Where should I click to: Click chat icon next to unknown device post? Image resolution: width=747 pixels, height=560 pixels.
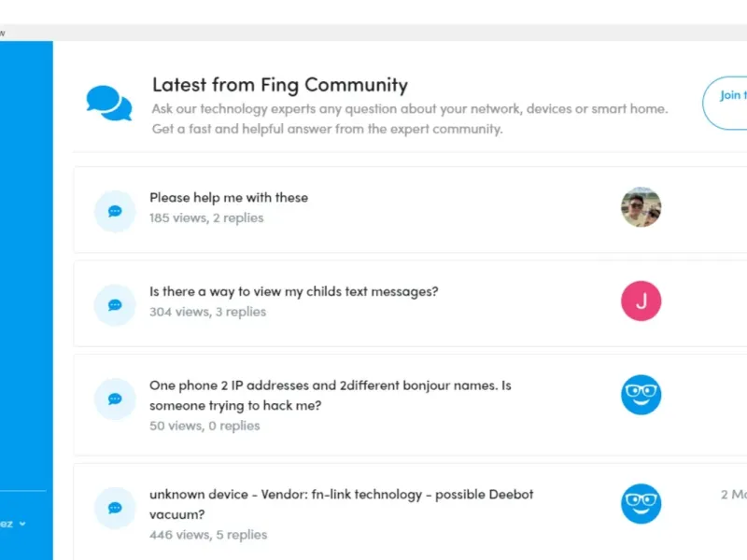[115, 508]
